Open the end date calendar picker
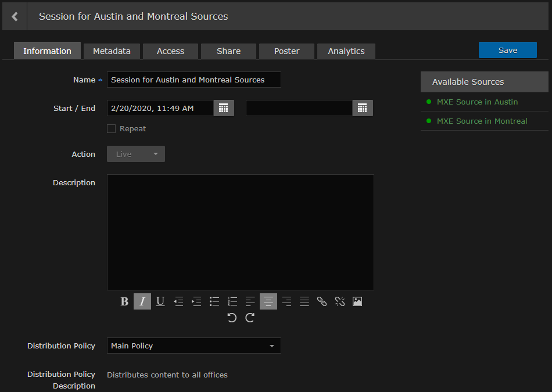The image size is (552, 392). pyautogui.click(x=363, y=108)
